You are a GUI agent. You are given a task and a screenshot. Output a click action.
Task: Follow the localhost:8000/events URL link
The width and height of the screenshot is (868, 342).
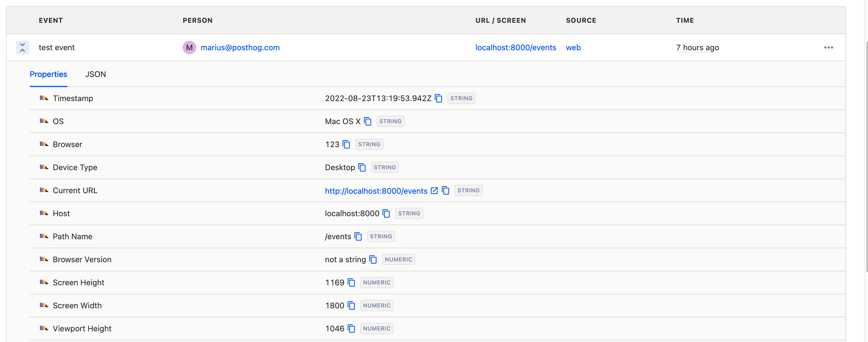pyautogui.click(x=515, y=47)
